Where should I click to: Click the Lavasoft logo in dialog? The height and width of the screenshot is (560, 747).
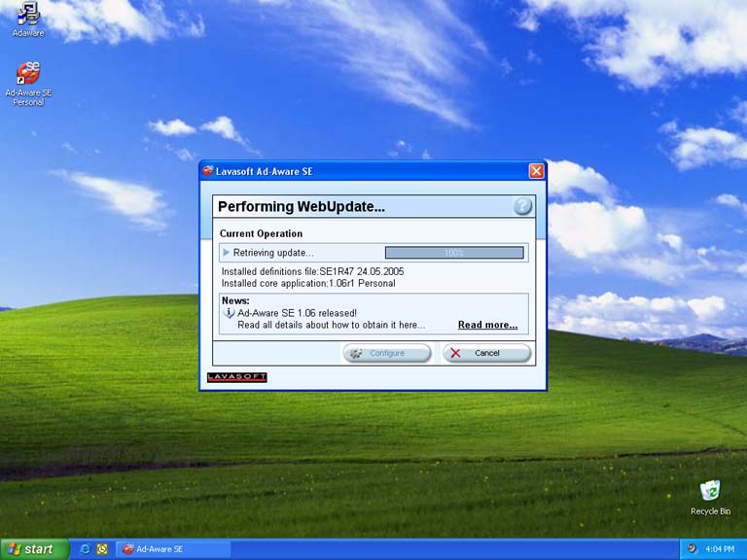tap(236, 377)
